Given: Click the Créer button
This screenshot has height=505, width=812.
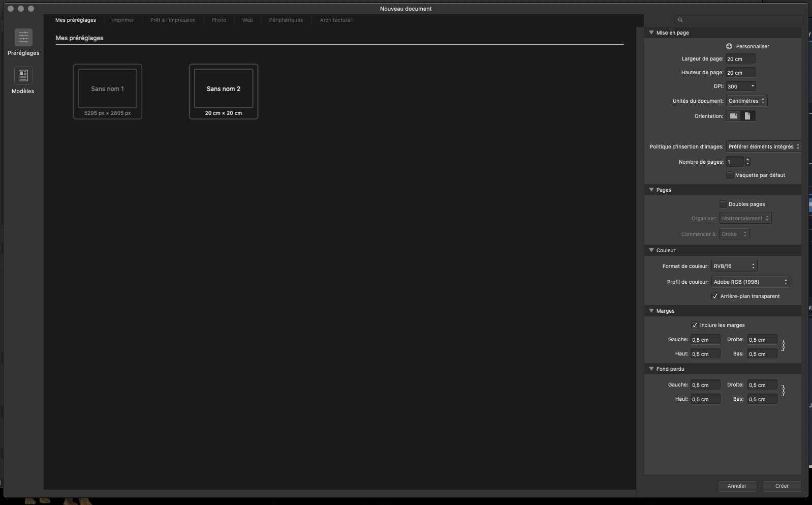Looking at the screenshot, I should [x=782, y=486].
